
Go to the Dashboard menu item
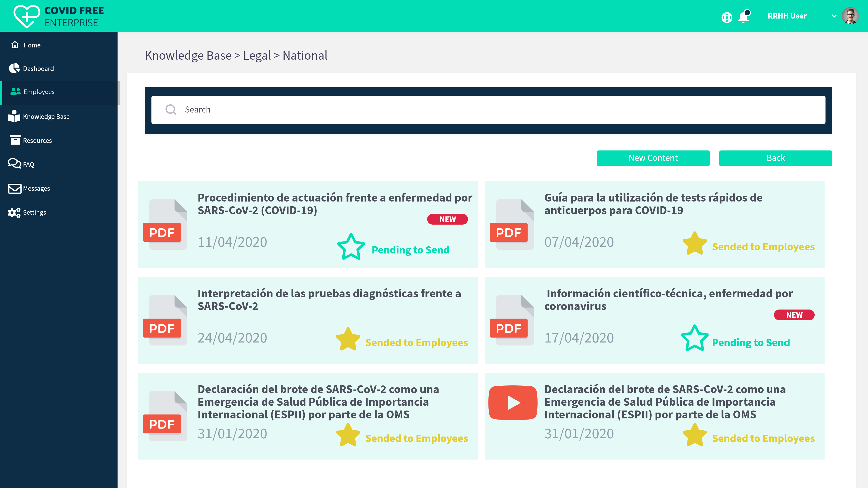point(38,69)
